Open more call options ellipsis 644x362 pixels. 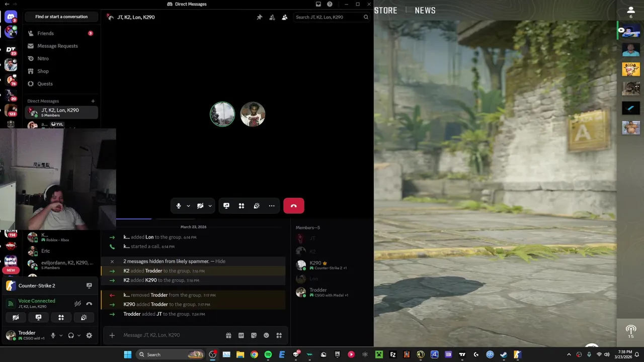[272, 206]
